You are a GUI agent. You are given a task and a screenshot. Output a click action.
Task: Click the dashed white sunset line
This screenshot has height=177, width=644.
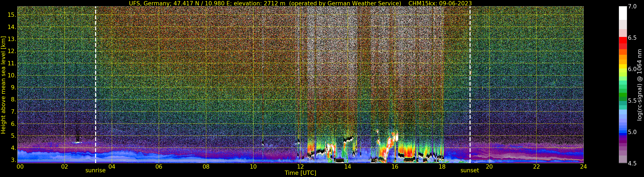[x=470, y=85]
